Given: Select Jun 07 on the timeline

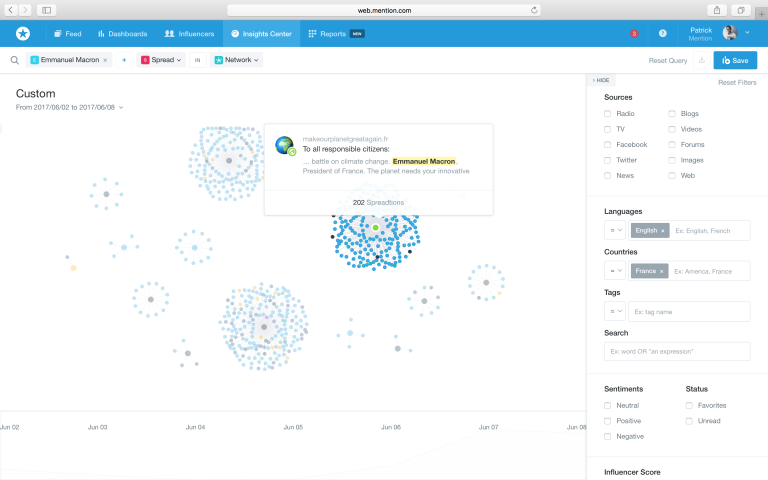Looking at the screenshot, I should click(488, 427).
